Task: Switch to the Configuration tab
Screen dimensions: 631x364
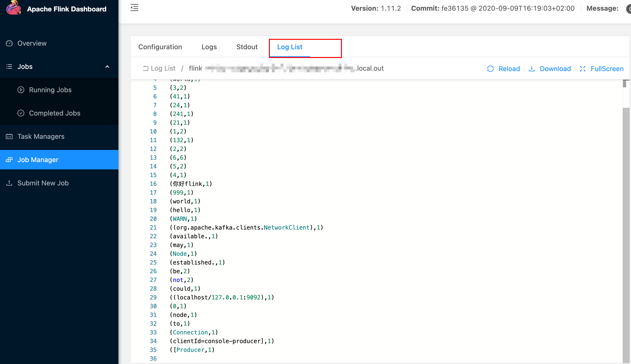Action: 160,47
